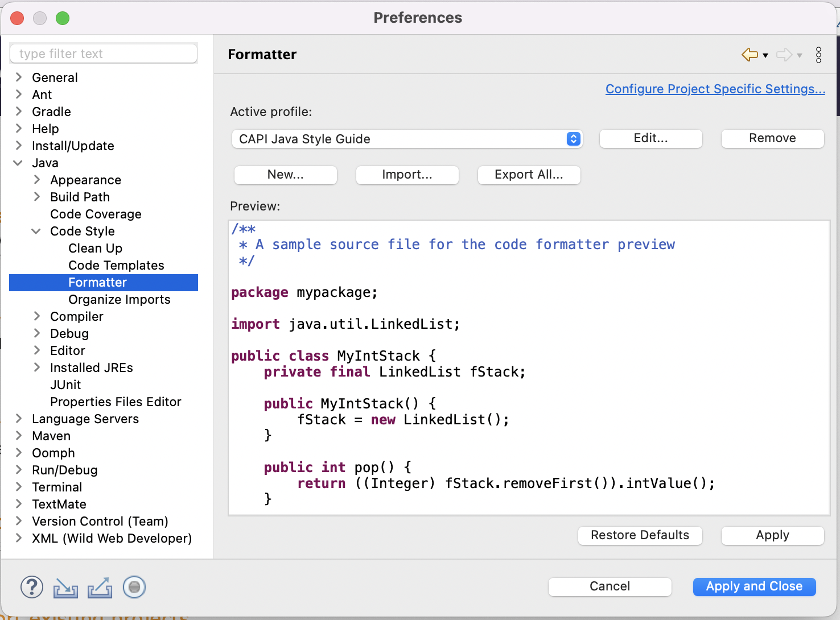Expand the Build Path node
The width and height of the screenshot is (840, 620).
pos(37,196)
